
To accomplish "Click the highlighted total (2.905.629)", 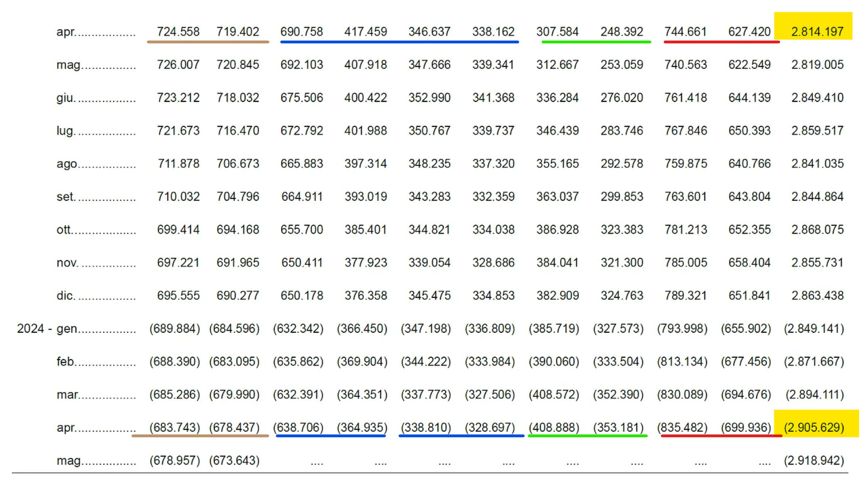I will point(813,427).
